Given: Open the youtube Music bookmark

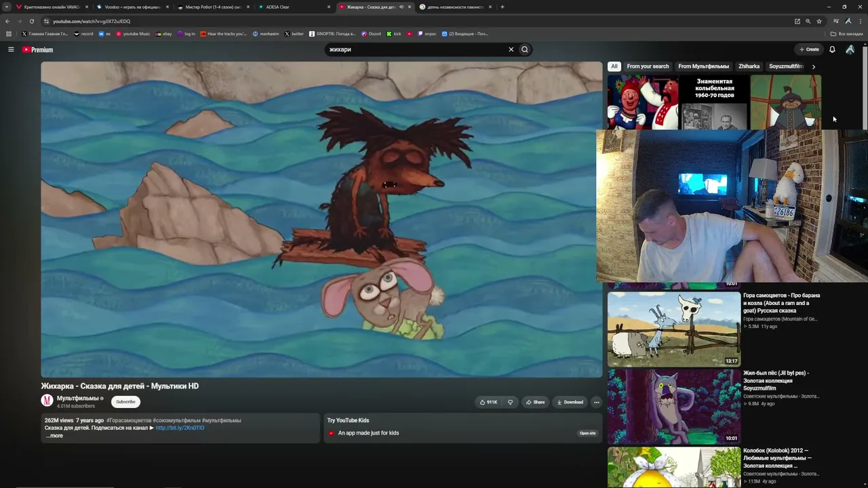Looking at the screenshot, I should tap(133, 33).
